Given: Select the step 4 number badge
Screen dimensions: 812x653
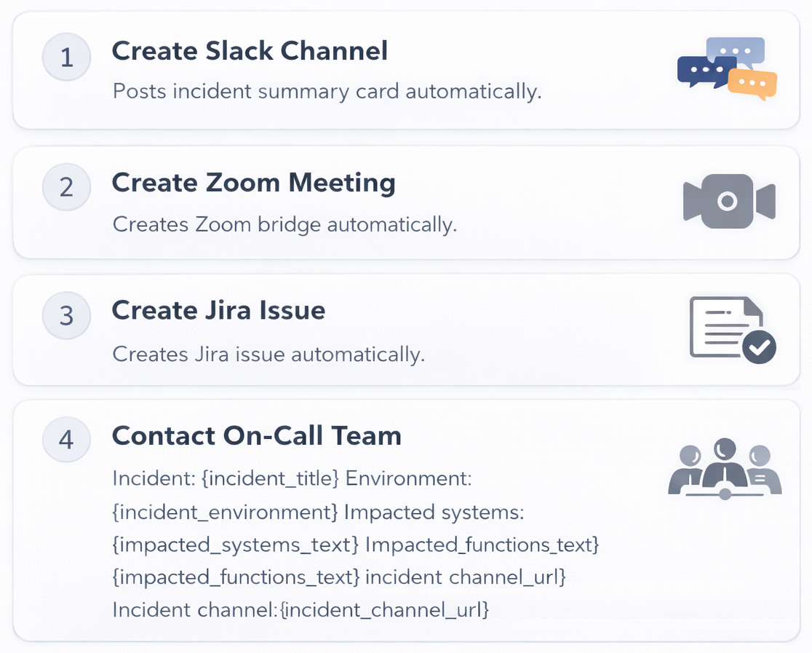Looking at the screenshot, I should [66, 441].
